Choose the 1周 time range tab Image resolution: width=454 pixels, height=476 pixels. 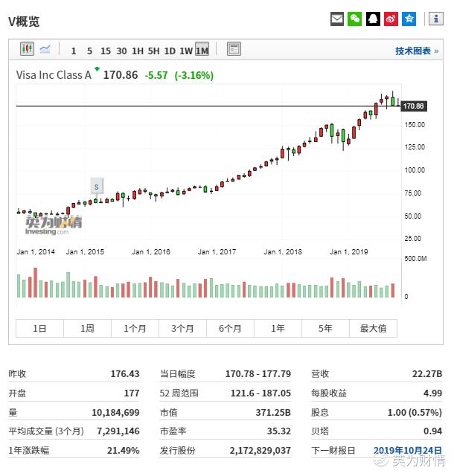[88, 328]
